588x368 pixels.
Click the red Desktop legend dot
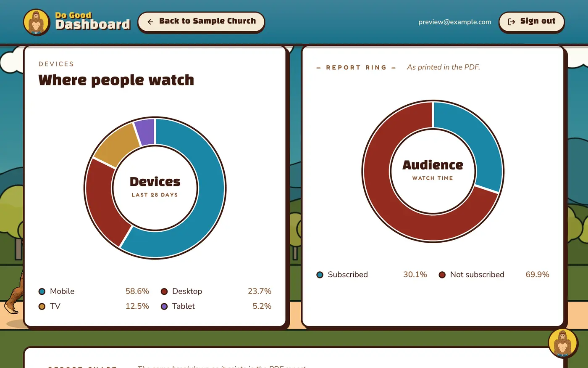pos(164,291)
